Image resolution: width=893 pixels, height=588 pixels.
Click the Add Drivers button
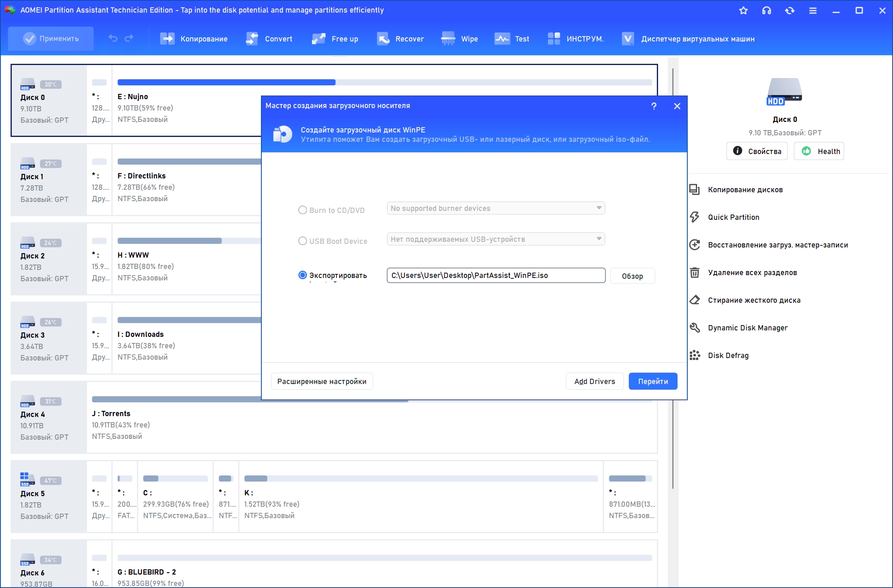pos(595,381)
